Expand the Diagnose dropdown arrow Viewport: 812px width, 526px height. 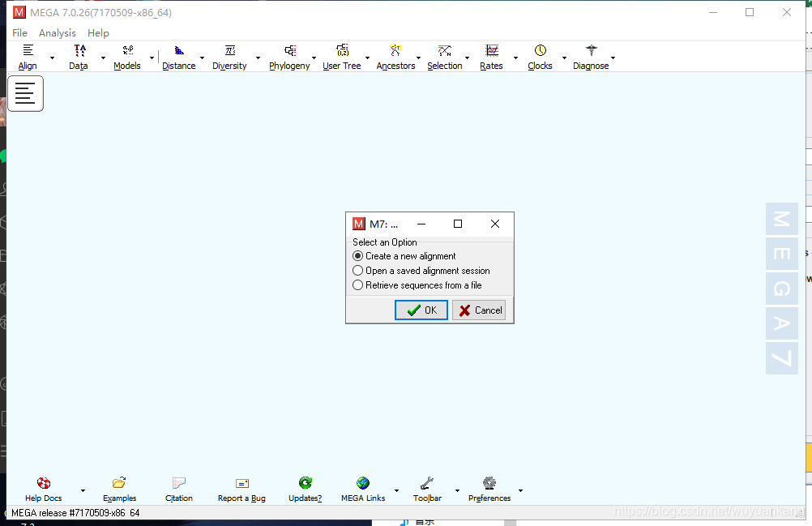coord(613,58)
